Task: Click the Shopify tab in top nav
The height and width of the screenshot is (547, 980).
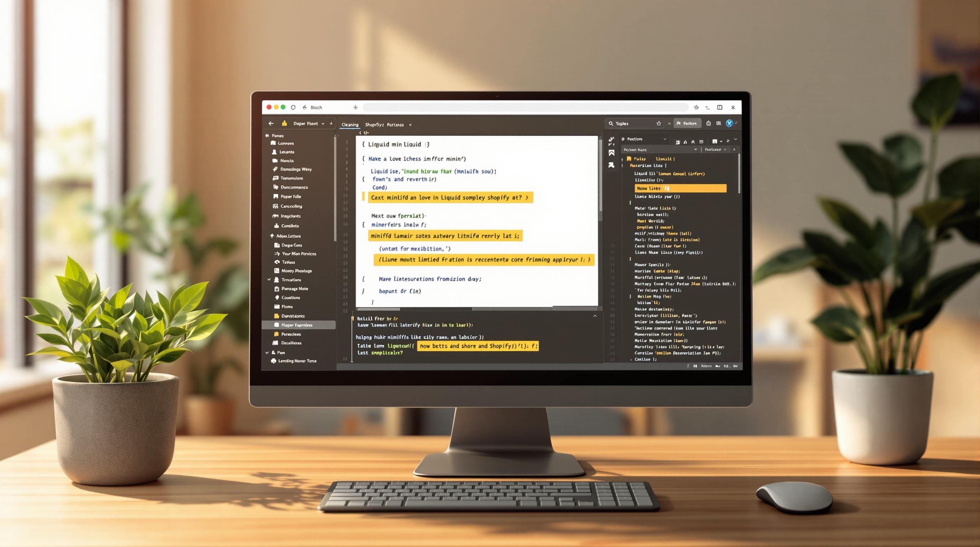Action: 374,124
